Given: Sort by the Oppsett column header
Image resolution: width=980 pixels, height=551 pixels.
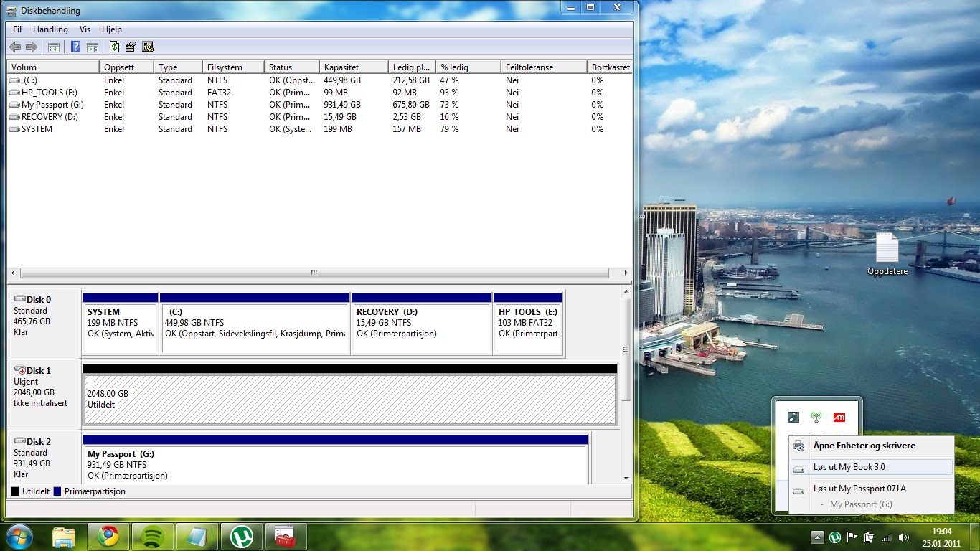Looking at the screenshot, I should coord(126,67).
